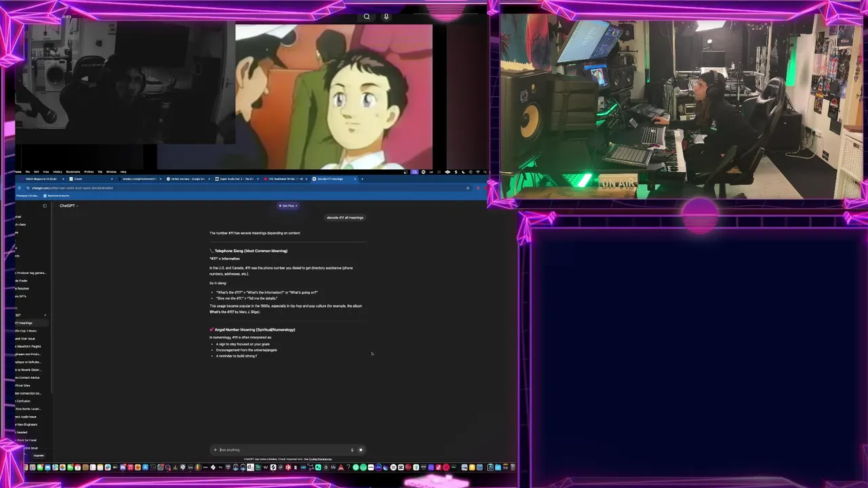
Task: Open the Profiles menu
Action: coord(89,171)
